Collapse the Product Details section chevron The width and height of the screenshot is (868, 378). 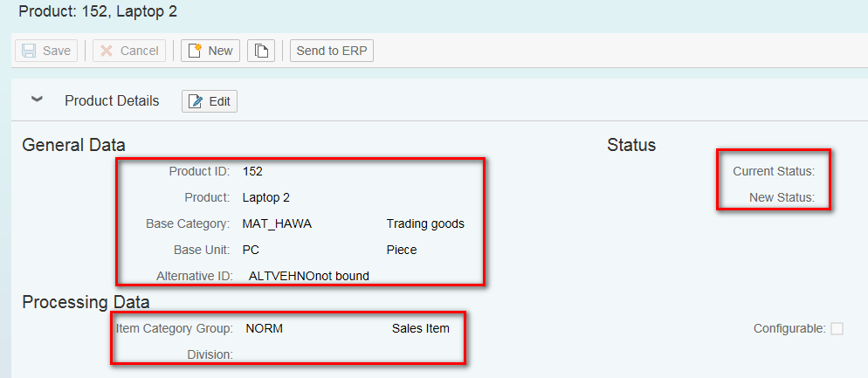(x=37, y=100)
